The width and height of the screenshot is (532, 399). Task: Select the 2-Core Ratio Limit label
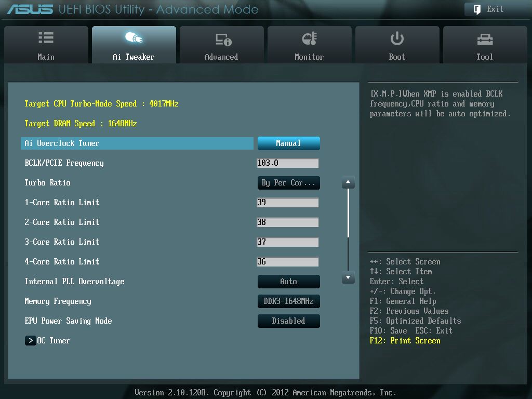click(62, 222)
